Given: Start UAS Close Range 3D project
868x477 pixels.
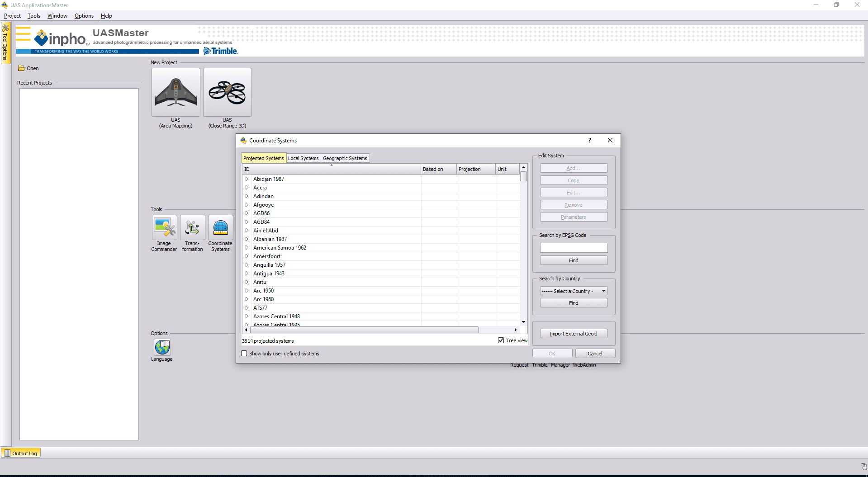Looking at the screenshot, I should (227, 93).
